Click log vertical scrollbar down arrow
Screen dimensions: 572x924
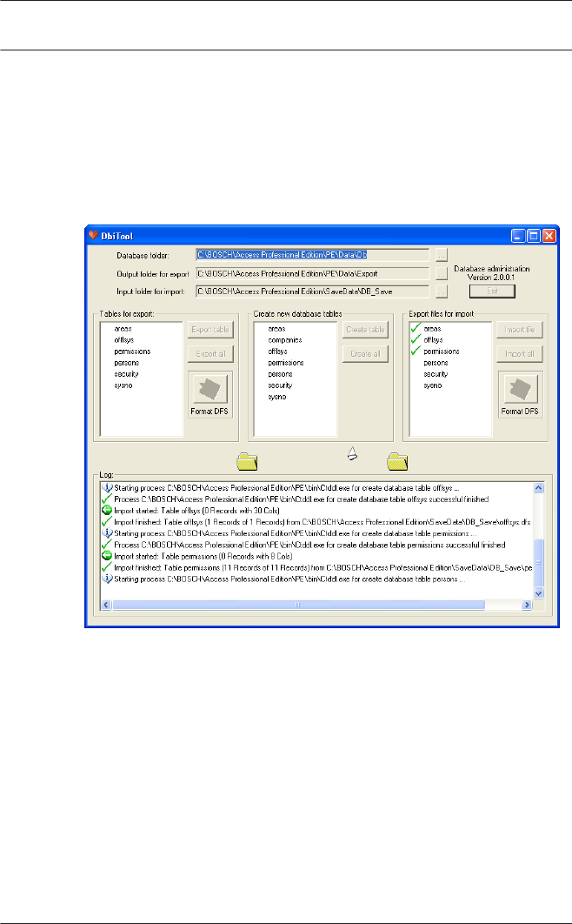tap(538, 593)
